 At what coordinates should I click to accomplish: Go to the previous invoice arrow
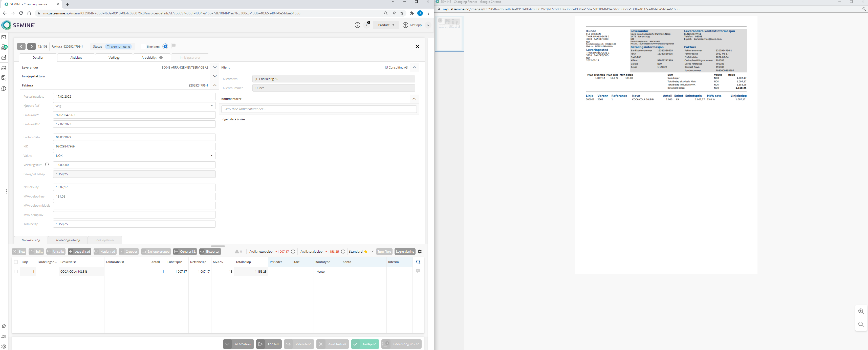click(x=21, y=47)
